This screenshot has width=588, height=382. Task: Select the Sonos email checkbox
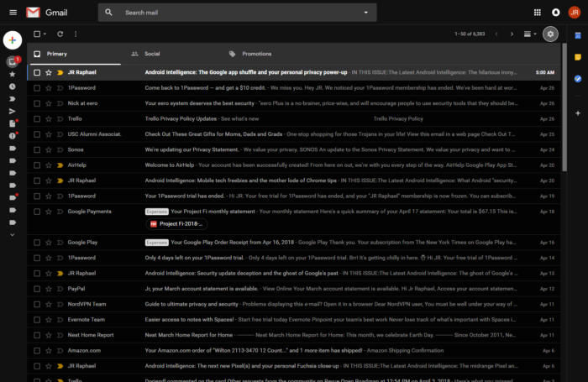(37, 150)
